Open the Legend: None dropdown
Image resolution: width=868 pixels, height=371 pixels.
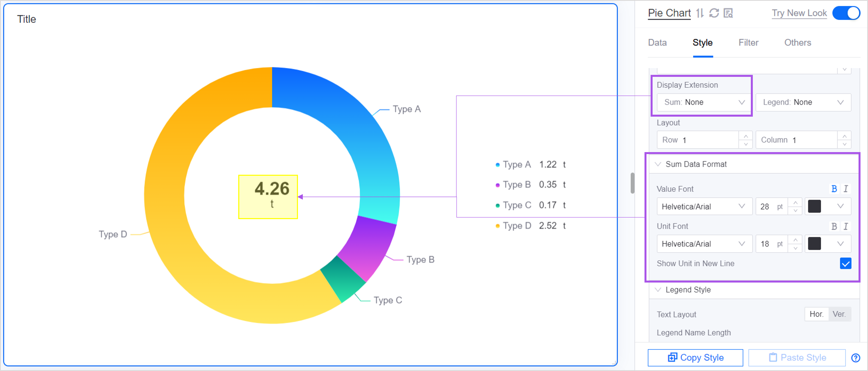[803, 102]
